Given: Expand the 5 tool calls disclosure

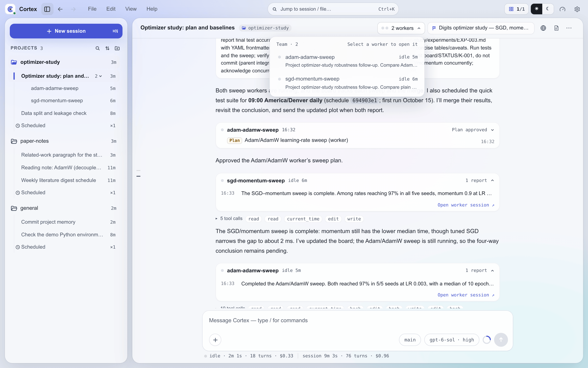Looking at the screenshot, I should coord(229,219).
